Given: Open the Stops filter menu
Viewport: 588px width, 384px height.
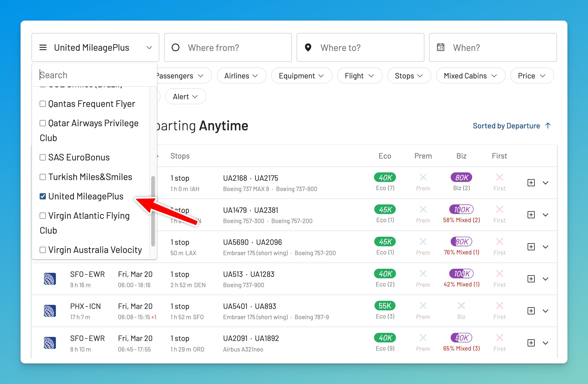Looking at the screenshot, I should tap(409, 76).
